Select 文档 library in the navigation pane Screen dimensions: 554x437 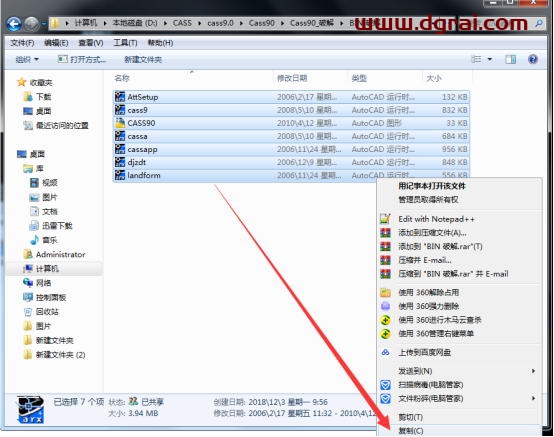[x=49, y=211]
